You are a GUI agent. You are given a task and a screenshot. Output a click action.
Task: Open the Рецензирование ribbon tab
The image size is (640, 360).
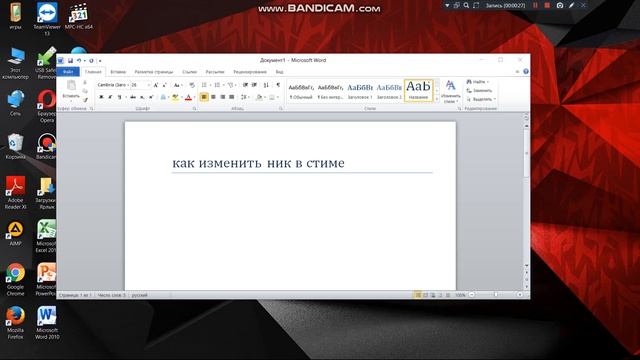click(x=250, y=72)
